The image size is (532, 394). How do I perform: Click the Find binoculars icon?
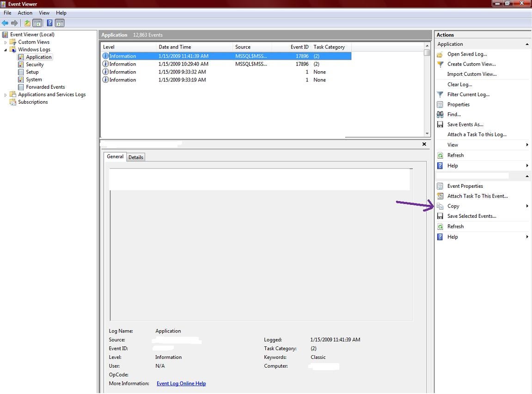point(440,114)
